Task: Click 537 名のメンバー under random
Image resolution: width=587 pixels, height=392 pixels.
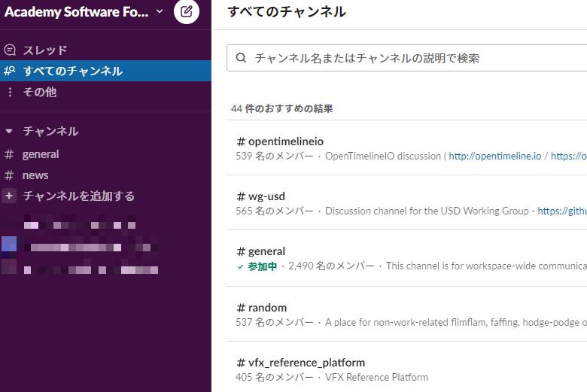Action: [x=275, y=322]
